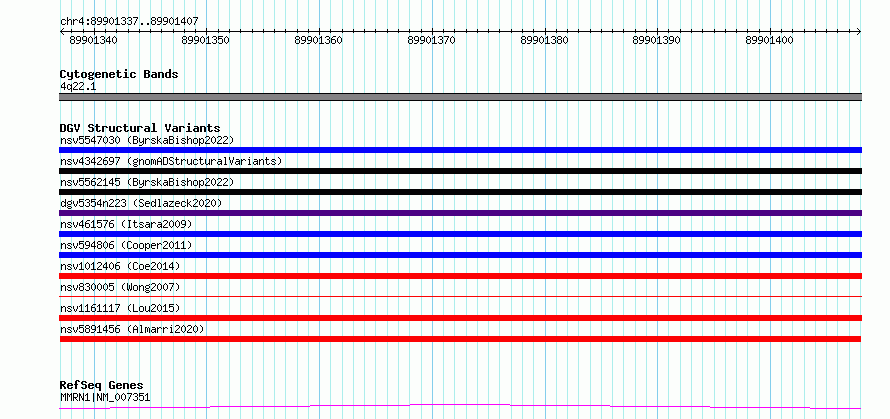Click the purple bar for dgv5354n223
The height and width of the screenshot is (419, 890).
pos(460,213)
